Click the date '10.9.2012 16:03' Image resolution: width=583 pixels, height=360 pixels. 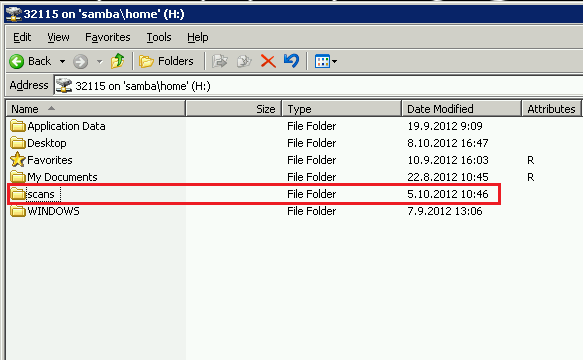[x=448, y=160]
